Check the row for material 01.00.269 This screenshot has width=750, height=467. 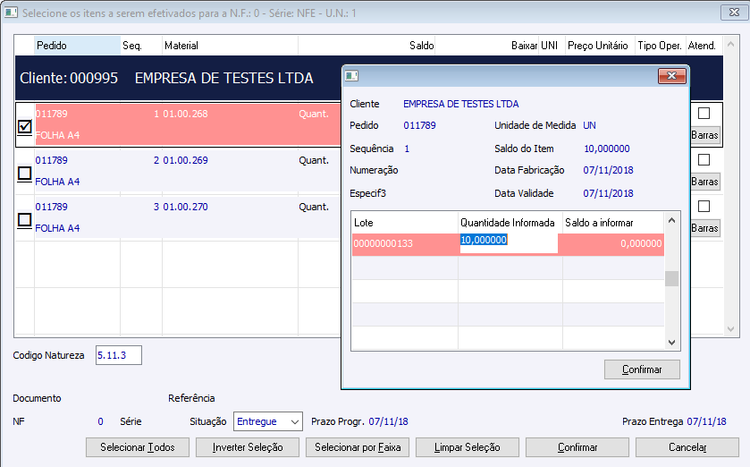click(24, 173)
